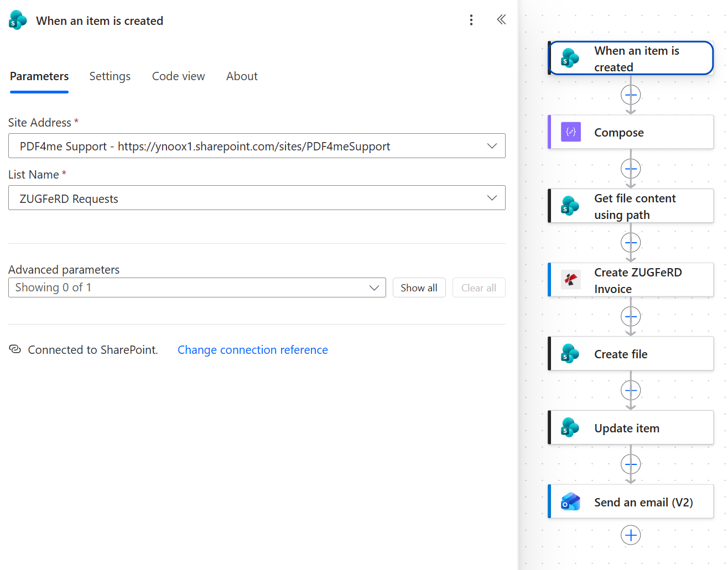Click the connection link icon beside Connected to SharePoint
Image resolution: width=728 pixels, height=570 pixels.
pyautogui.click(x=15, y=349)
